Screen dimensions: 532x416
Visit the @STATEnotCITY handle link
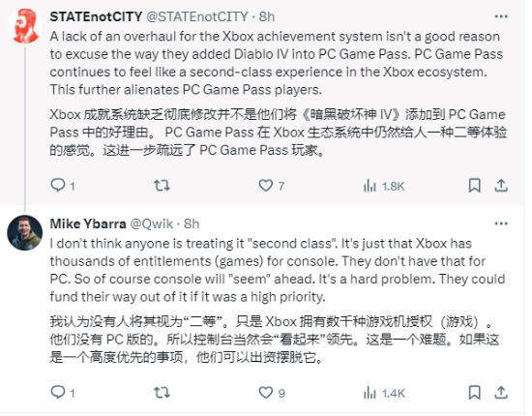click(x=197, y=16)
